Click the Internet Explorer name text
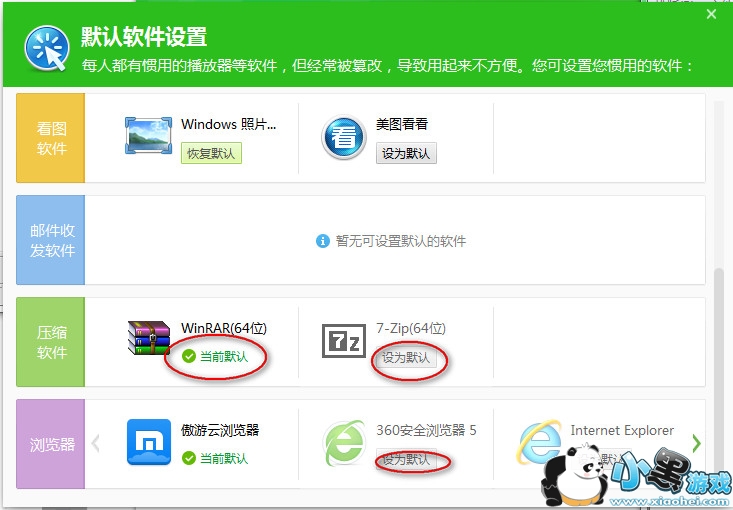Image resolution: width=733 pixels, height=510 pixels. point(622,430)
